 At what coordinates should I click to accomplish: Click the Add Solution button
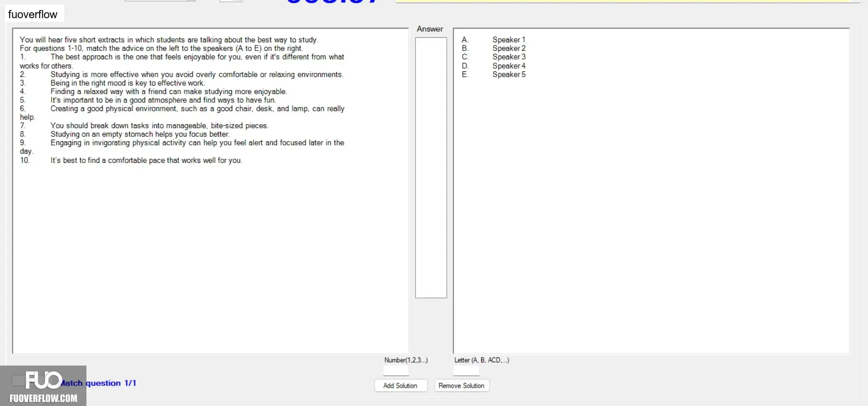pos(400,386)
